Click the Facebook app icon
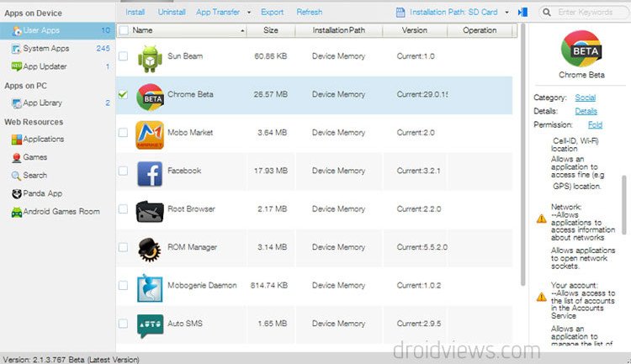The width and height of the screenshot is (631, 364). coord(150,173)
